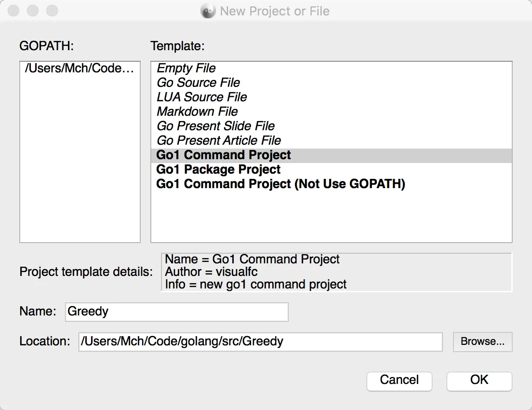Choose Go Source File template

[x=198, y=82]
